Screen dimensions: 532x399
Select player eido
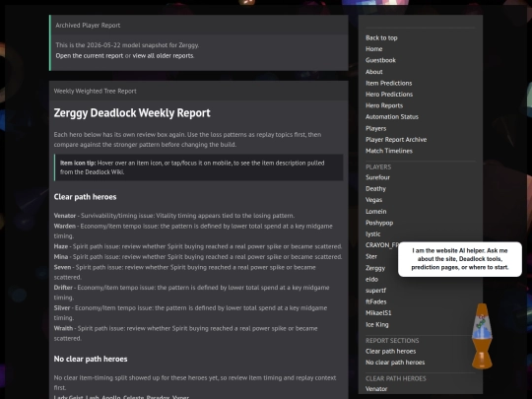pos(371,279)
